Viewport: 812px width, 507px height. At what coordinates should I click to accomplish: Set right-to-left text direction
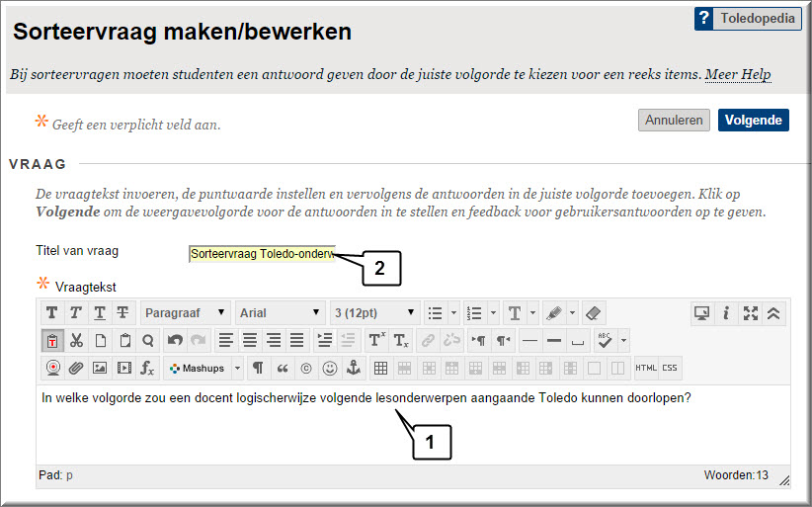[x=504, y=341]
